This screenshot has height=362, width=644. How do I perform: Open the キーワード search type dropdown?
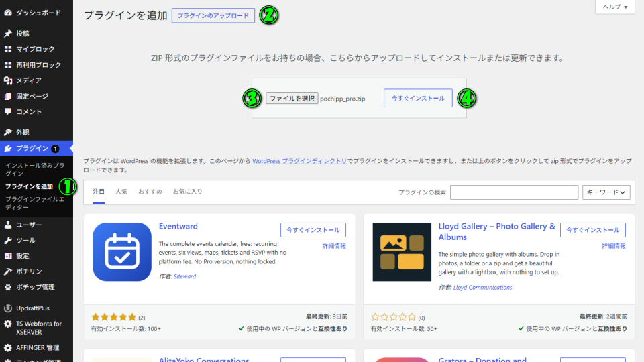coord(606,192)
